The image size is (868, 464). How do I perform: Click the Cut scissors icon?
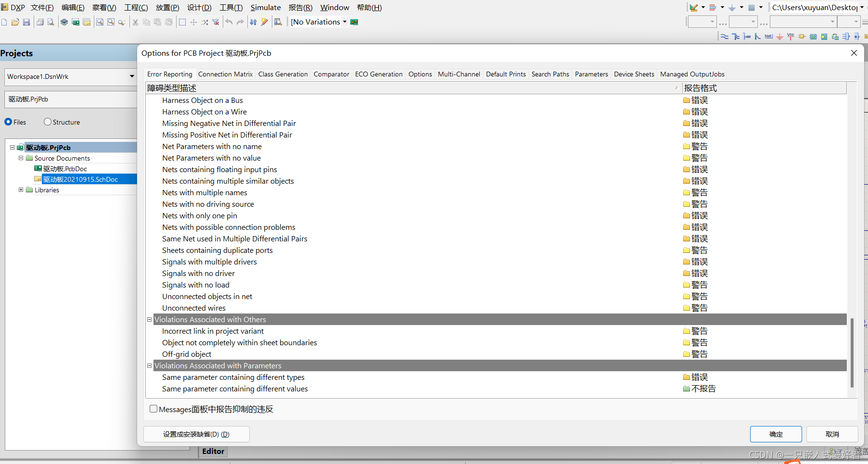coord(135,22)
